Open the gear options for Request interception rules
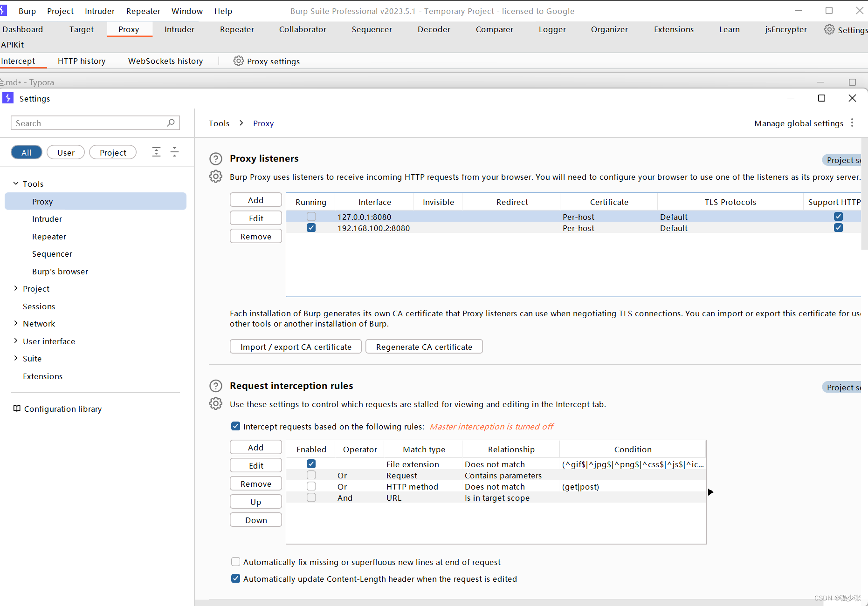Viewport: 868px width, 606px height. tap(216, 404)
